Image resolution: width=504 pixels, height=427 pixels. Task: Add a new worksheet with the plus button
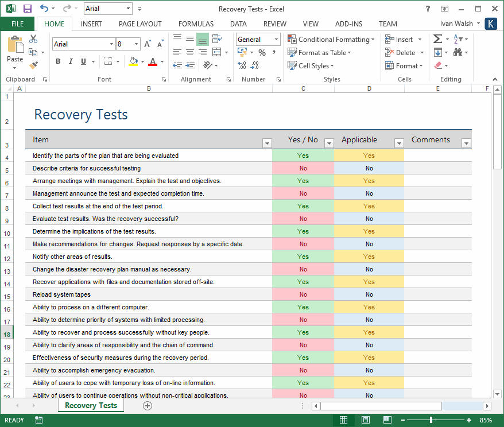coord(147,405)
